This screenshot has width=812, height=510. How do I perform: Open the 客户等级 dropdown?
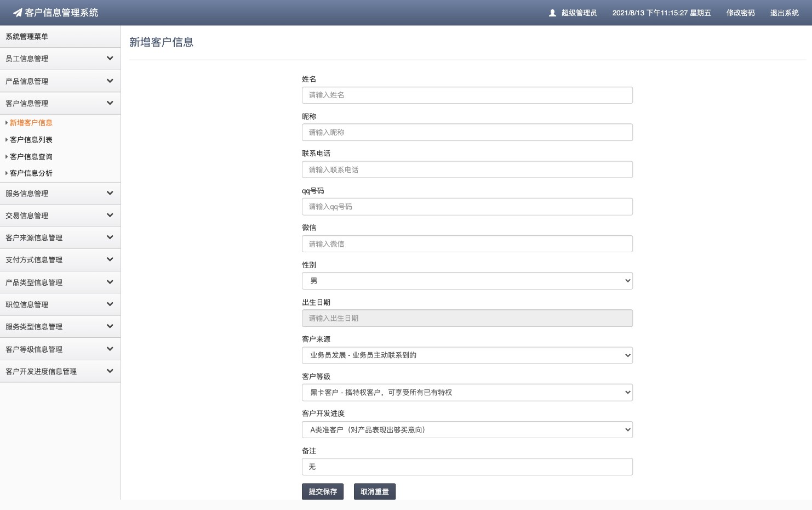(x=467, y=393)
